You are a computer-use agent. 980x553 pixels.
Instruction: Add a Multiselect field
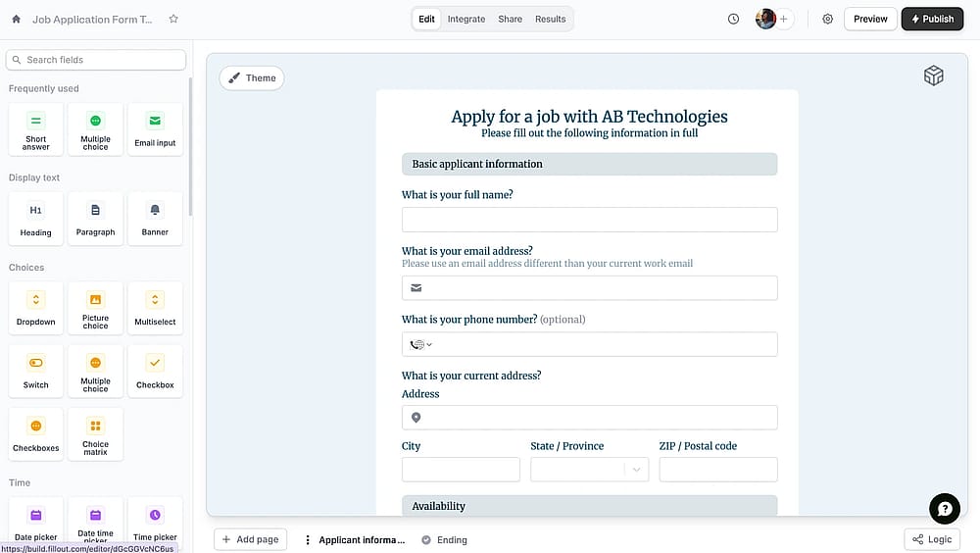click(x=155, y=309)
